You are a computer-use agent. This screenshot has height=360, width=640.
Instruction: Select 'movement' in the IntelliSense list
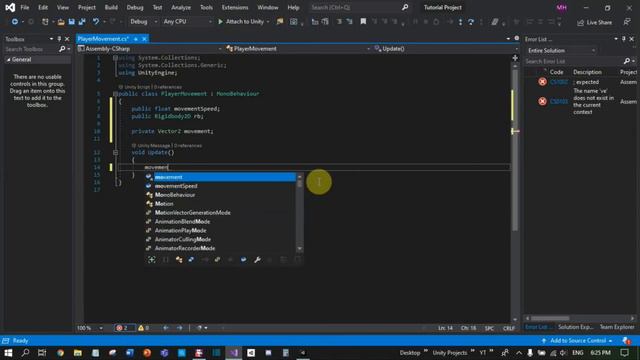pos(221,177)
